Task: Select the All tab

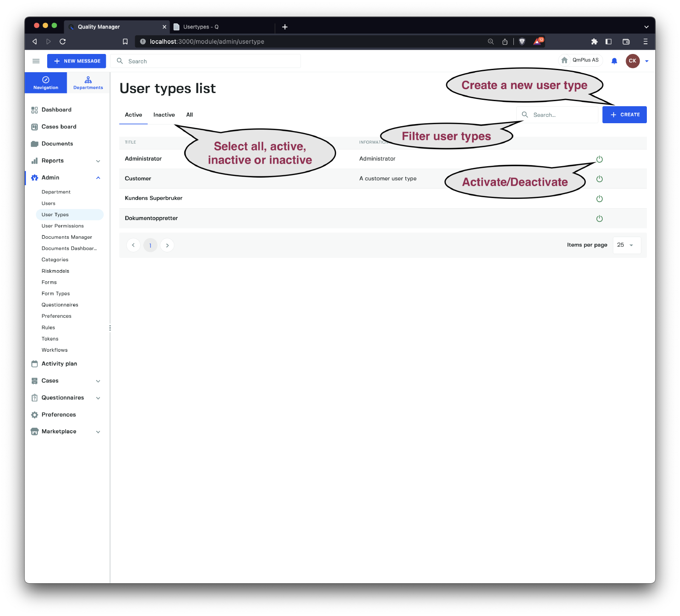Action: click(190, 115)
